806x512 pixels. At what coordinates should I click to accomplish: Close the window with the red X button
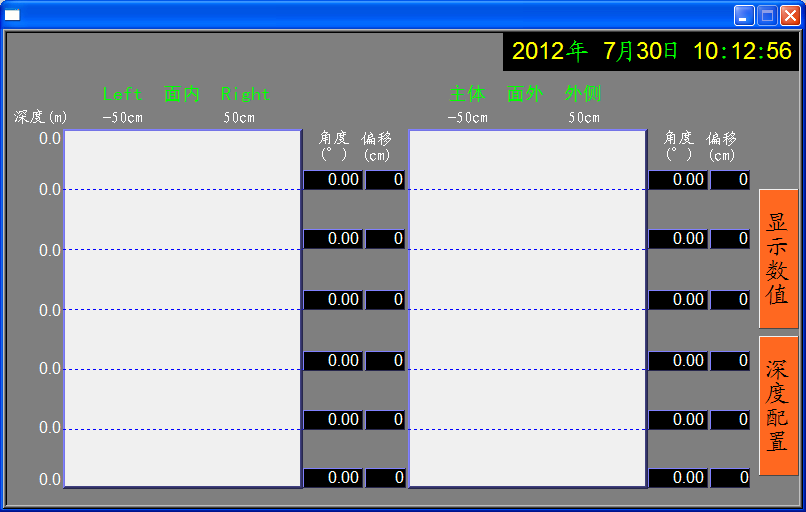[x=789, y=15]
